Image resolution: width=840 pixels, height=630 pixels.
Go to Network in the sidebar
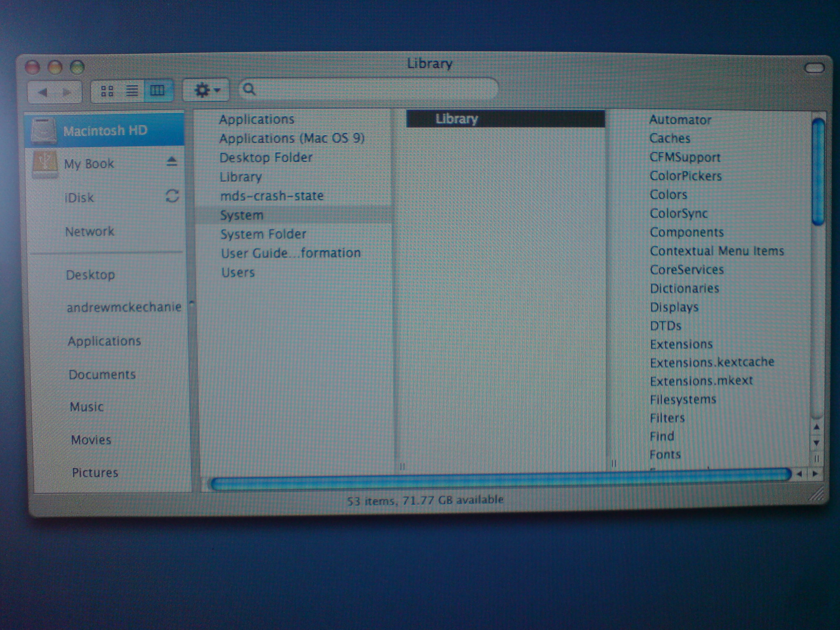pyautogui.click(x=89, y=232)
